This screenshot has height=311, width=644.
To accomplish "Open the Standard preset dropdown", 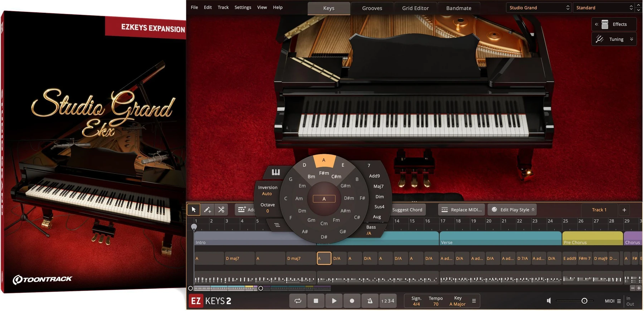I will (x=604, y=8).
